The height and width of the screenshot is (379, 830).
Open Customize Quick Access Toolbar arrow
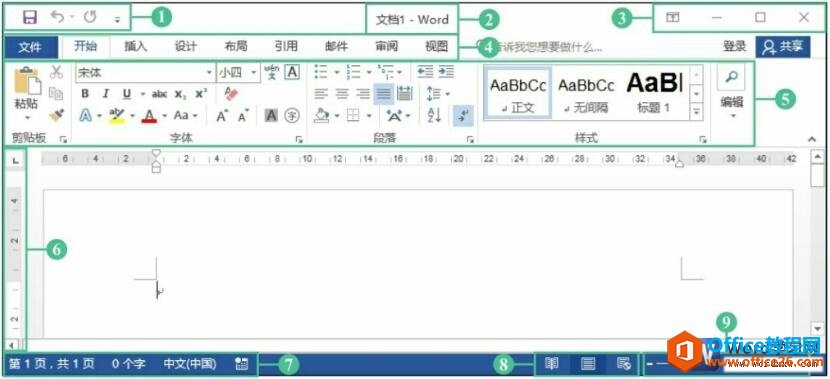coord(117,20)
